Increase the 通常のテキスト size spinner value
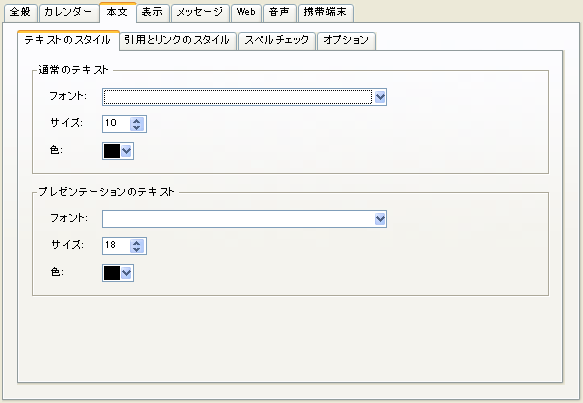Screen dimensions: 583x403 click(x=136, y=120)
